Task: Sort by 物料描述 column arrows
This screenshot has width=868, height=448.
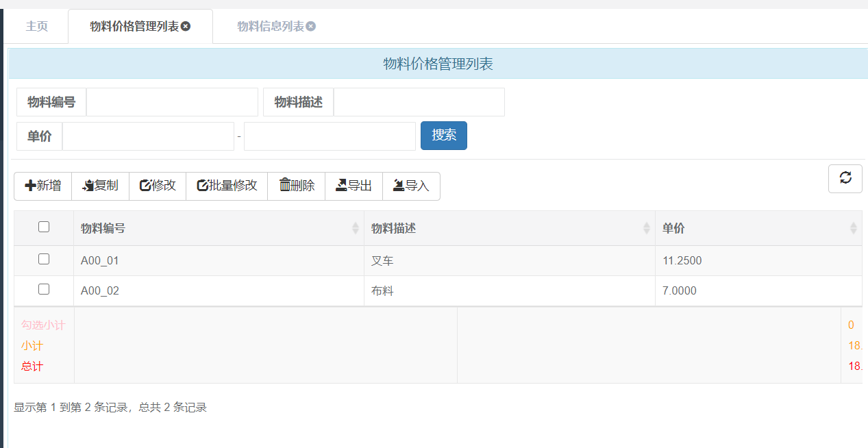Action: coord(646,228)
